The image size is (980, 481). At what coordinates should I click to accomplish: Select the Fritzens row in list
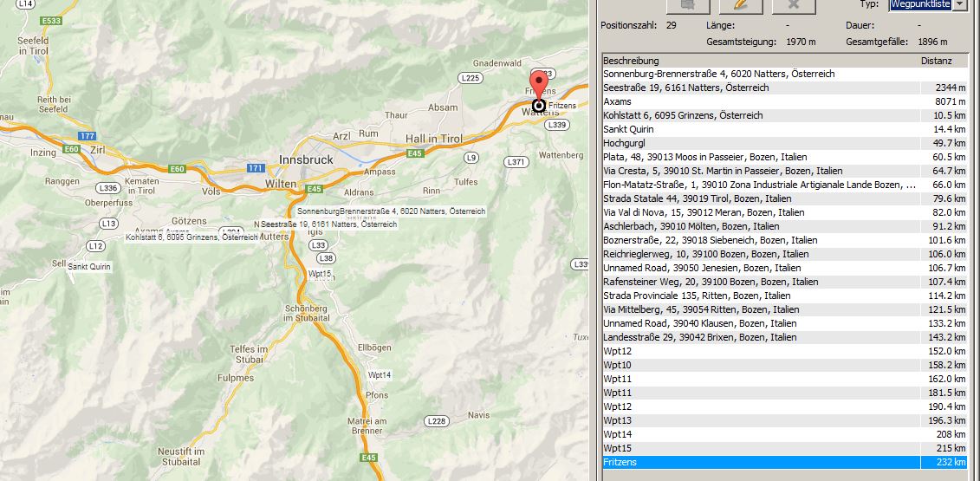click(761, 463)
